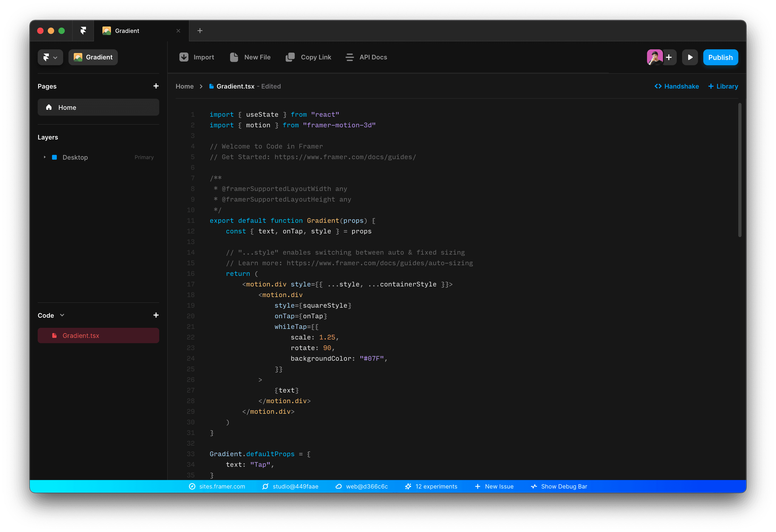Click the Copy Link icon
Image resolution: width=776 pixels, height=532 pixels.
290,57
